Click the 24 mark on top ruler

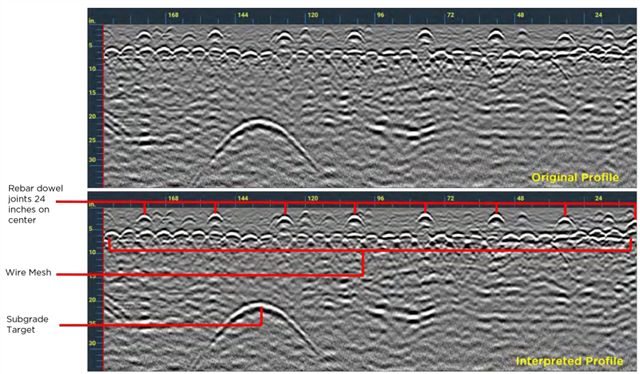(x=598, y=15)
